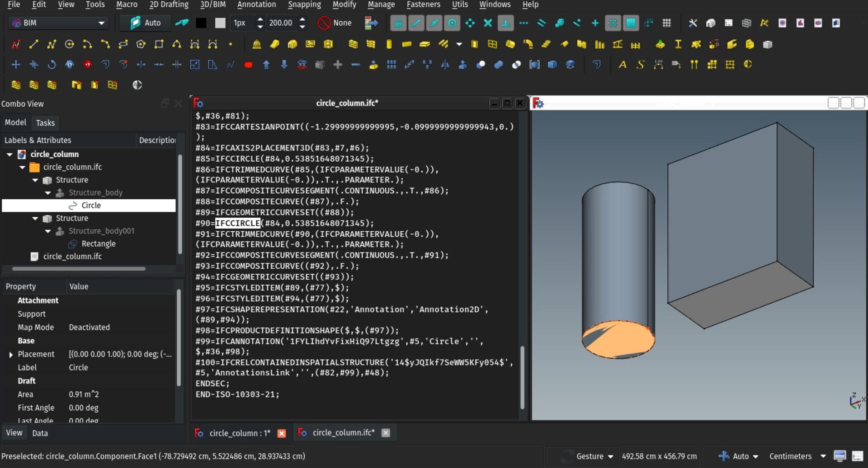Toggle snap to center
This screenshot has width=868, height=468.
(452, 23)
